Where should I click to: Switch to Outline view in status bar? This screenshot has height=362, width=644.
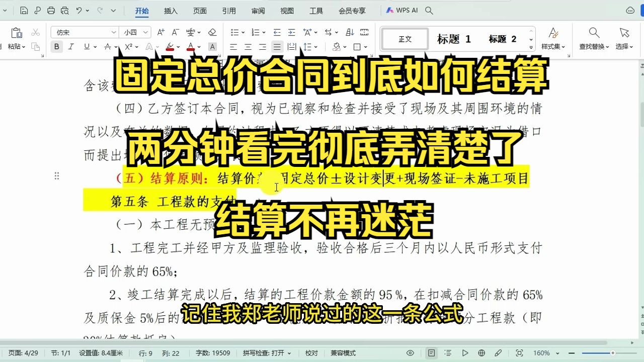click(x=448, y=353)
